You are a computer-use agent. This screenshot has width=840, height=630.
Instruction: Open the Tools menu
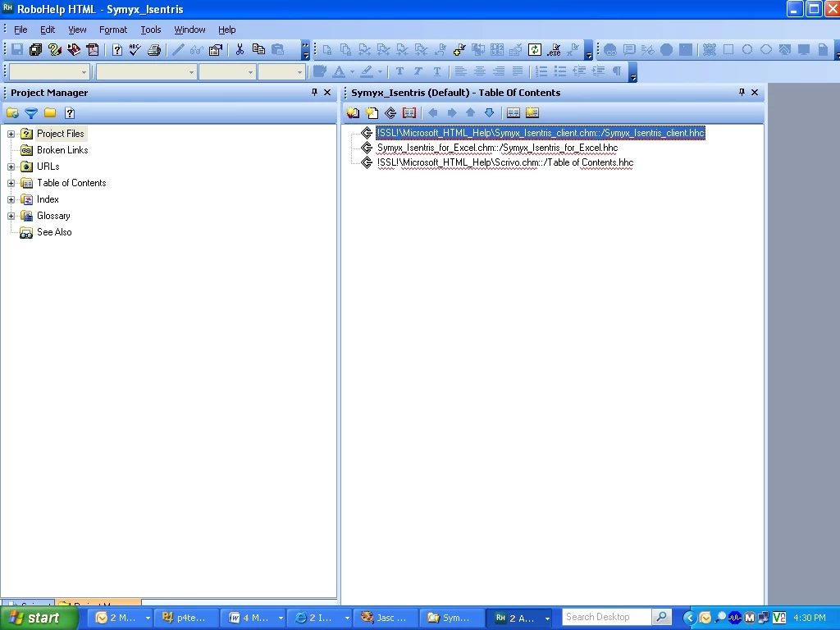[x=151, y=30]
